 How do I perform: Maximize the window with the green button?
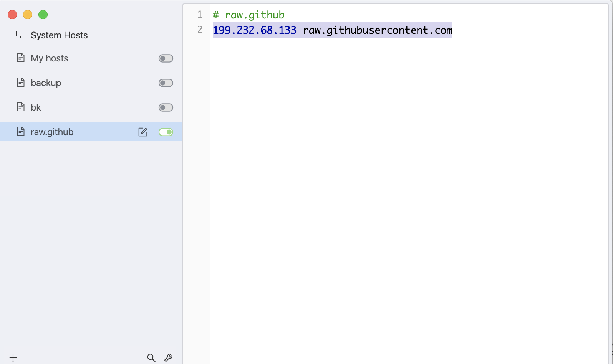43,15
